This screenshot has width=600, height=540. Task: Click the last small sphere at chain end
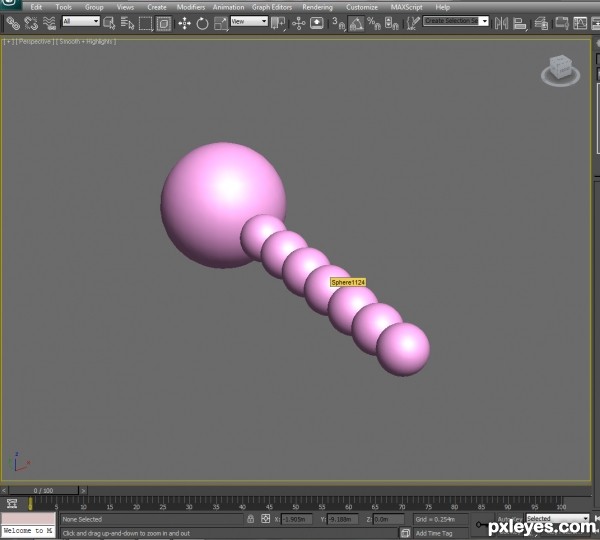click(404, 349)
